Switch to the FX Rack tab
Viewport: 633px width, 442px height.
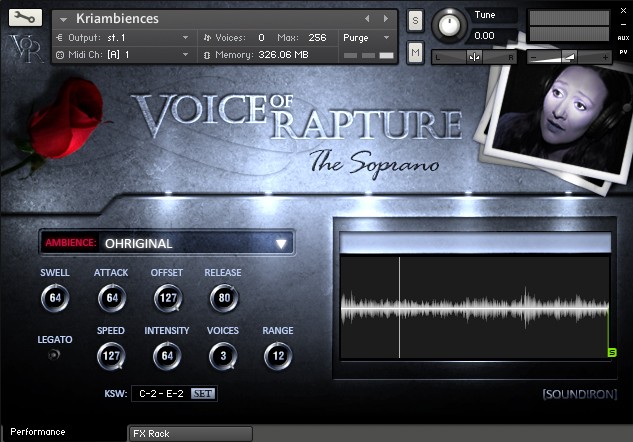(191, 434)
